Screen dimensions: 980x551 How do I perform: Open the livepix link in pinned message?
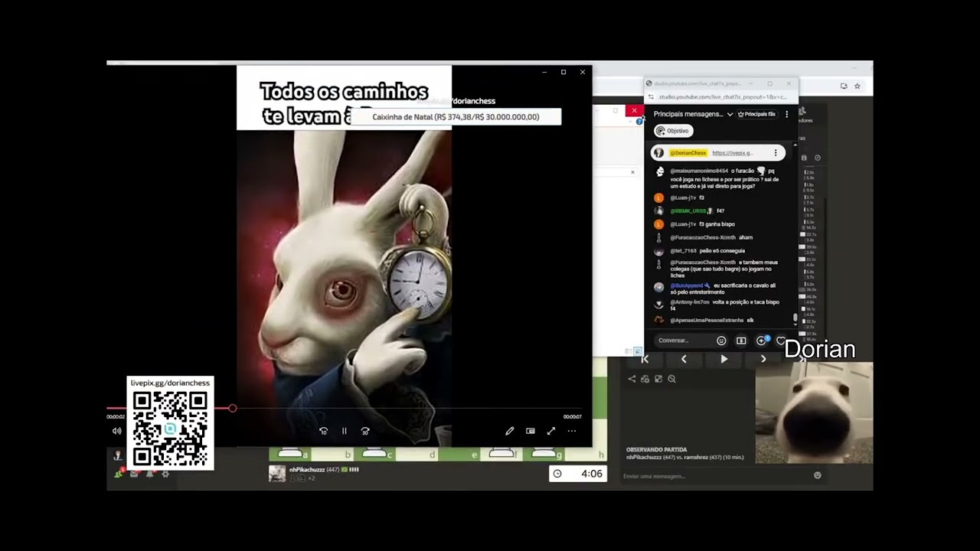[x=733, y=153]
